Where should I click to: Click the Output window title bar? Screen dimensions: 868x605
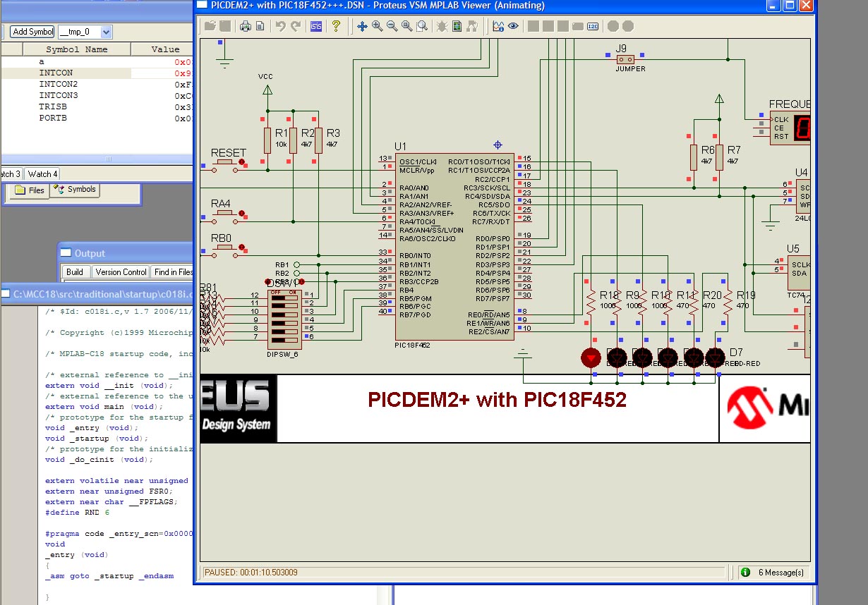pyautogui.click(x=125, y=253)
